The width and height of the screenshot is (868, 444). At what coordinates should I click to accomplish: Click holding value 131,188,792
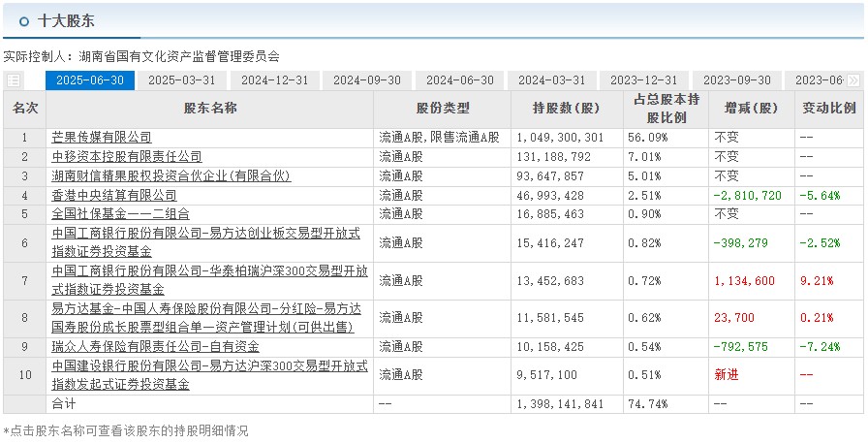coord(553,157)
